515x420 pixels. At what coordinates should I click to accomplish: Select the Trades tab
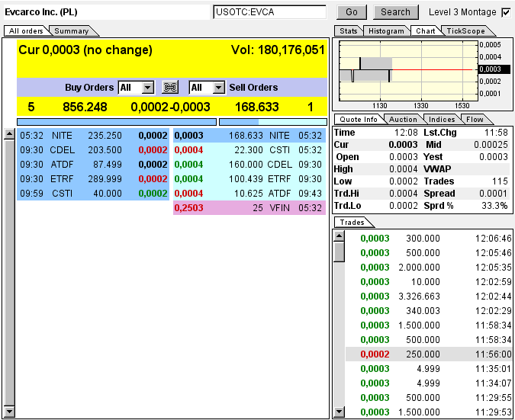(x=352, y=222)
